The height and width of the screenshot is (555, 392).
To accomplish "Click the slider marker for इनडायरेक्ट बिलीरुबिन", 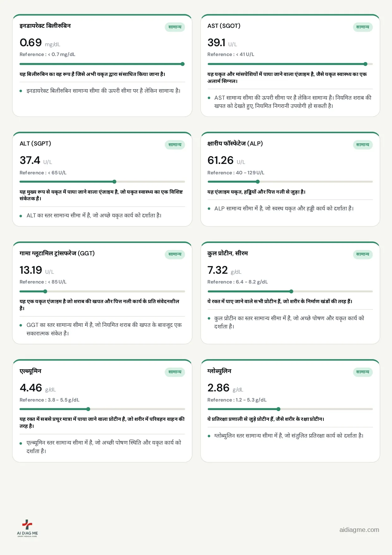I will click(x=183, y=64).
